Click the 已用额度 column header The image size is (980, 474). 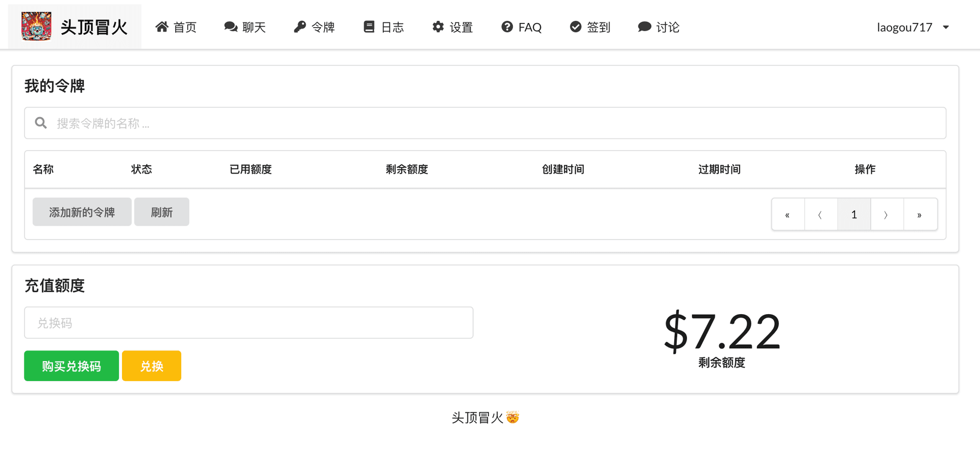point(251,169)
